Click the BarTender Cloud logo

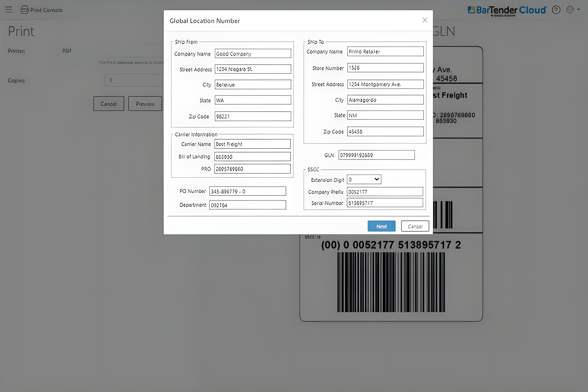507,10
